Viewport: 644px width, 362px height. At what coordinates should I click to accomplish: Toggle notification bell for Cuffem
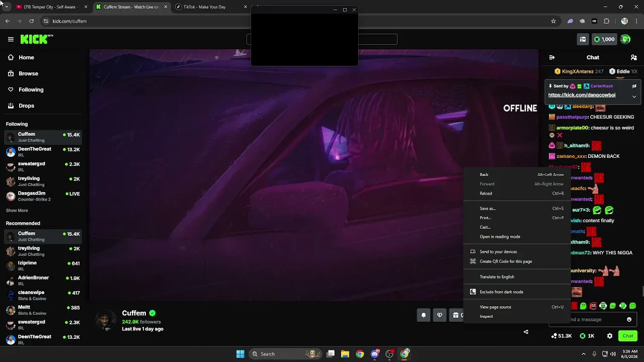click(x=424, y=315)
